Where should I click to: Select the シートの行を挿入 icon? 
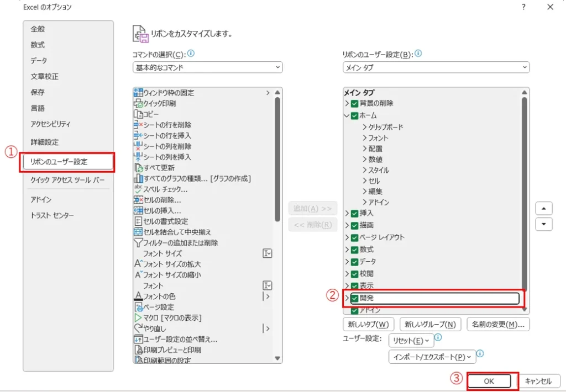click(138, 136)
